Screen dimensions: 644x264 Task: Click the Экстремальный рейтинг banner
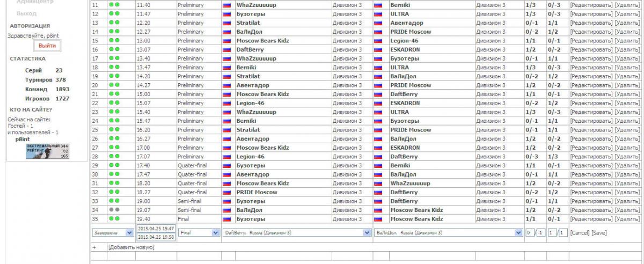point(47,151)
